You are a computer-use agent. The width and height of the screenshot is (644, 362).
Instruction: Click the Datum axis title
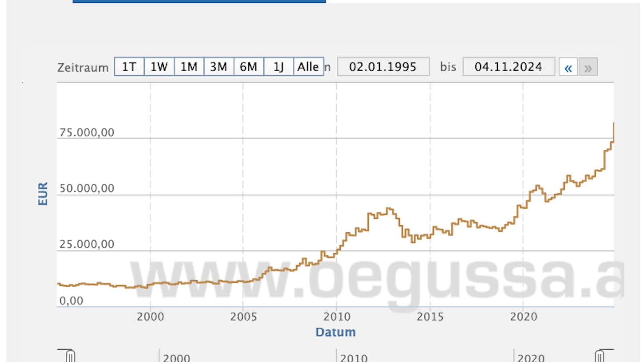tap(336, 332)
